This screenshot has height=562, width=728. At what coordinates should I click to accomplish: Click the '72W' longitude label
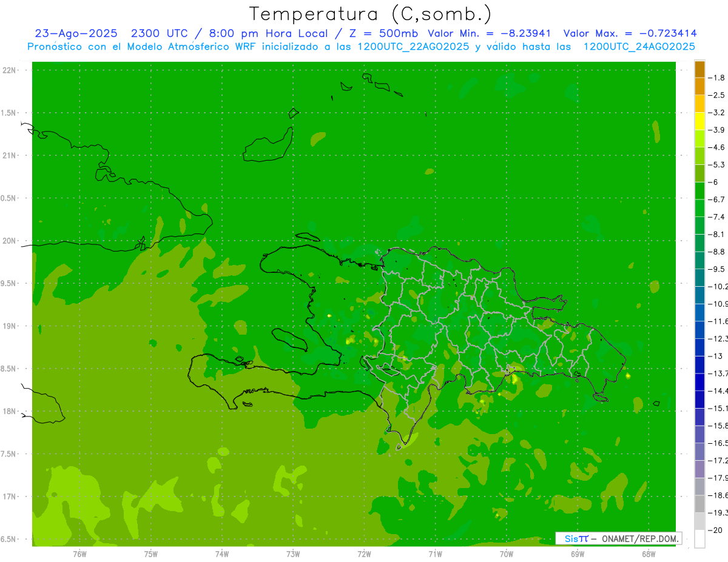pos(364,554)
